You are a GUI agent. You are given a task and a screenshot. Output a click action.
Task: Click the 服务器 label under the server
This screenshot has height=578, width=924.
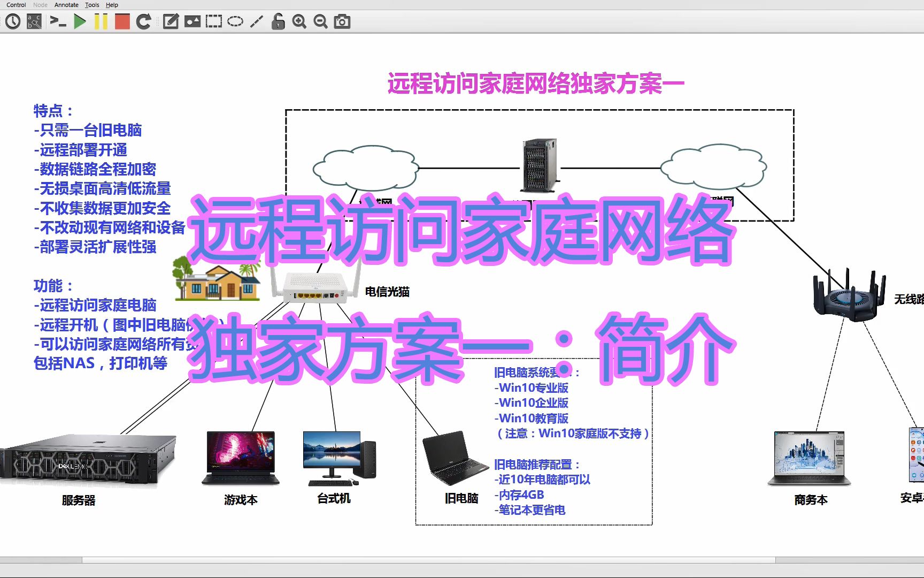click(79, 500)
